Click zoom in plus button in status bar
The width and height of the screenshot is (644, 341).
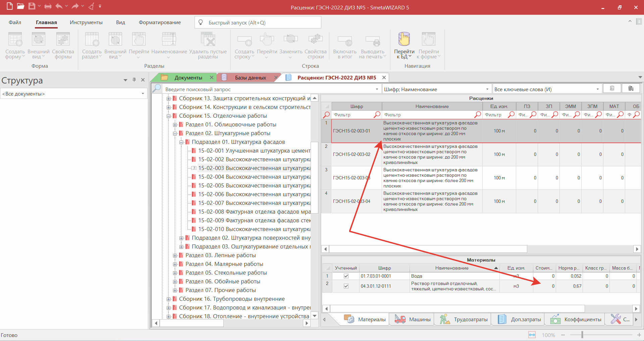point(639,335)
